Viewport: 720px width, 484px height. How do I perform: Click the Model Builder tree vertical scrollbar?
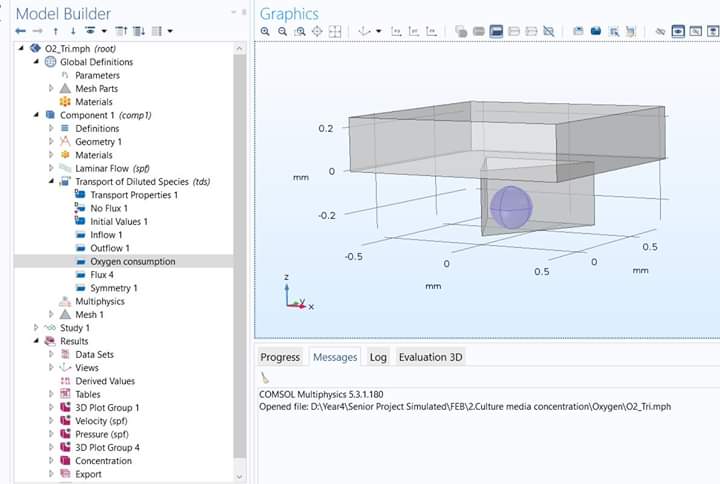240,250
